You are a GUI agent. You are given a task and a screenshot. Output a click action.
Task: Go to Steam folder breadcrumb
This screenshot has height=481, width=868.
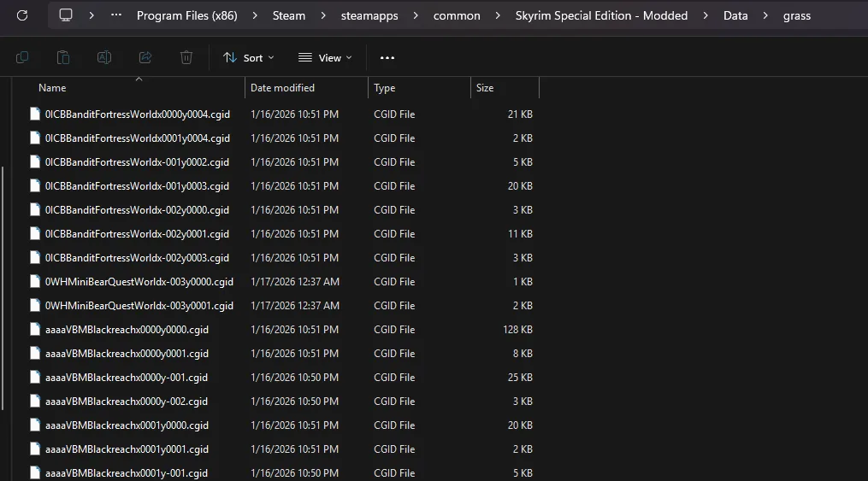(x=289, y=15)
